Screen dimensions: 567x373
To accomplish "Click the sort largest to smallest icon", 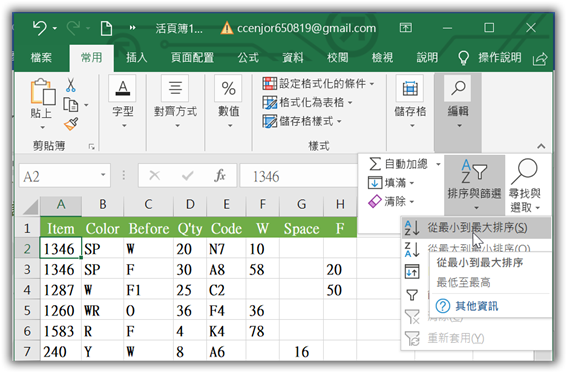I will tap(412, 249).
